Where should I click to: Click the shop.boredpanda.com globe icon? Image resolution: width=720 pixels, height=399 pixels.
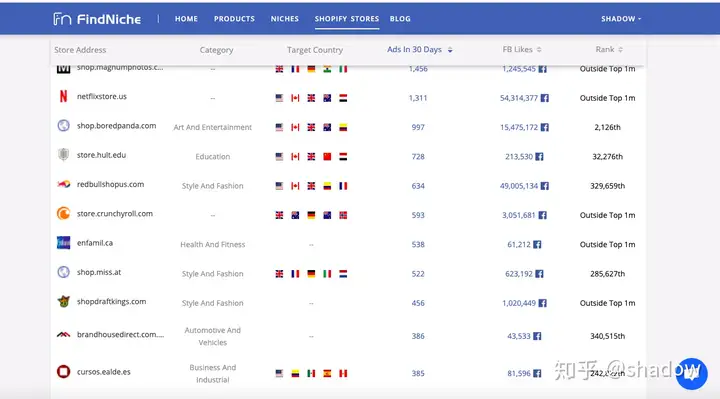[63, 125]
